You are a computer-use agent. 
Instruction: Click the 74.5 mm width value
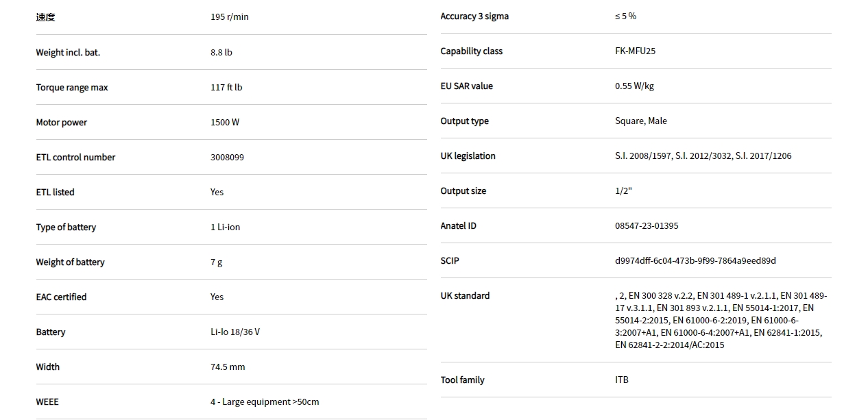coord(228,367)
